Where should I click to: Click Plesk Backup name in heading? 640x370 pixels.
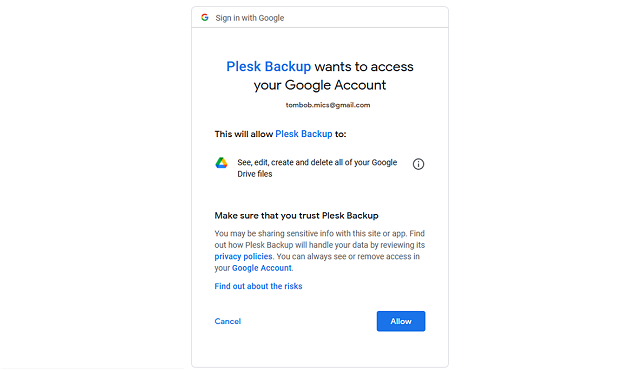tap(269, 66)
